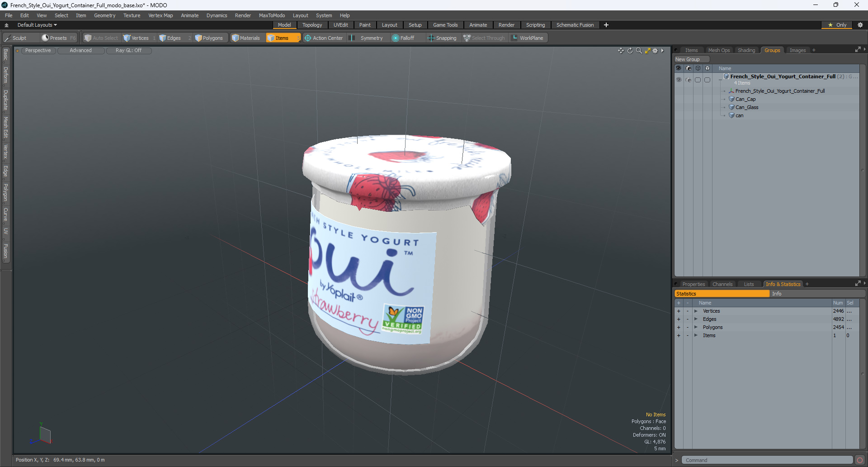Expand the Polygons statistics row
Screen dimensions: 868x467
pyautogui.click(x=696, y=327)
